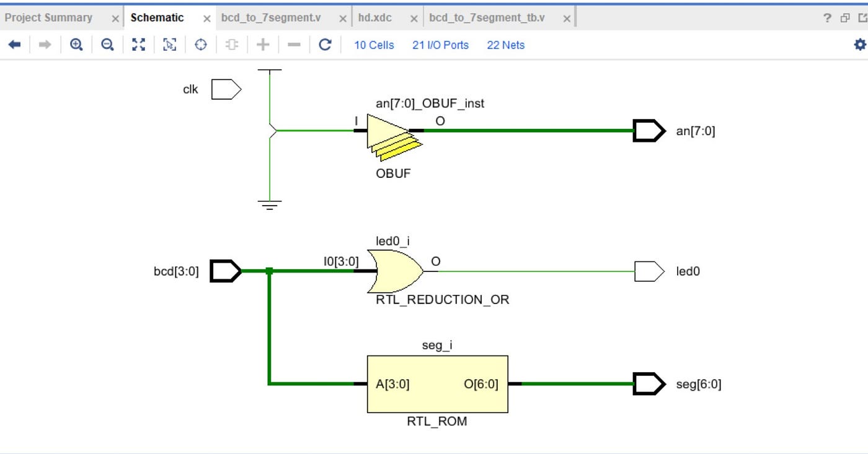Select the RTL_ROM seg_i block

[x=437, y=384]
